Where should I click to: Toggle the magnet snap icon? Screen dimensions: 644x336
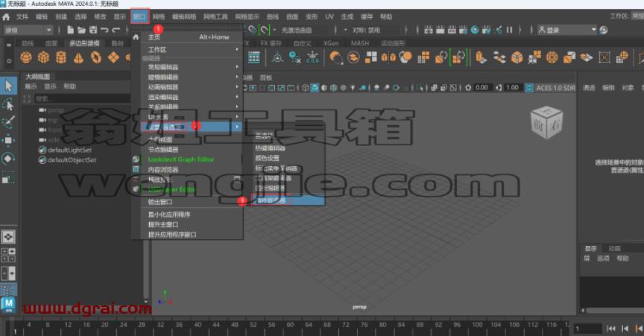(x=264, y=30)
